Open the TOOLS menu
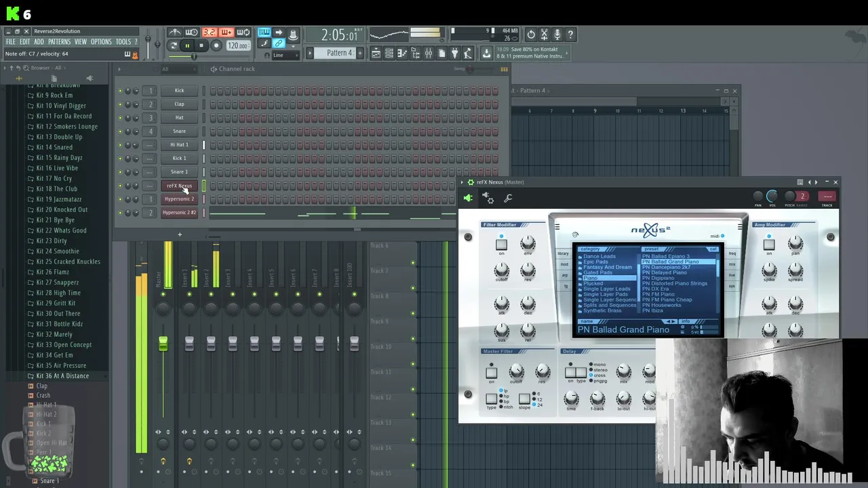 [x=123, y=42]
